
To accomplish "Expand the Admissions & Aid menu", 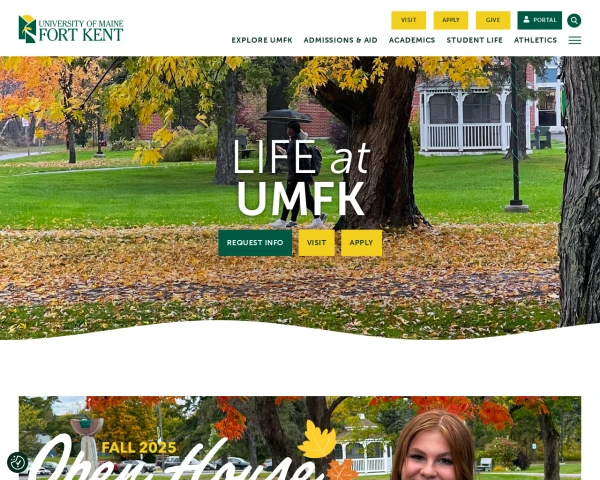I will point(341,40).
